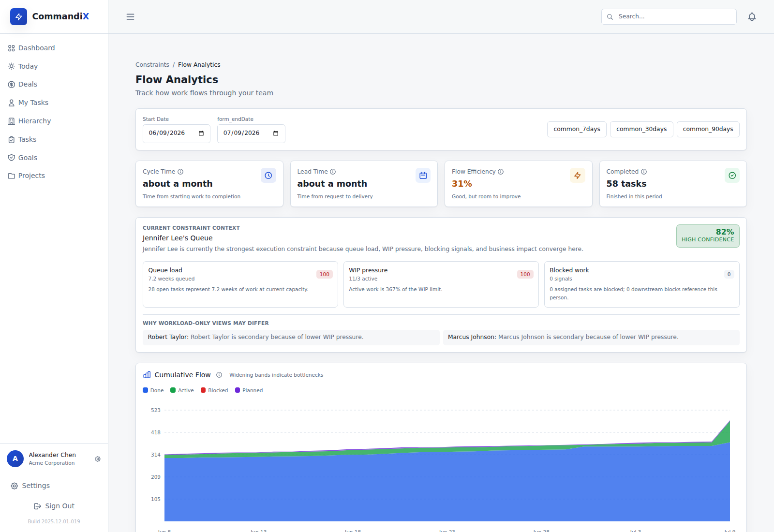This screenshot has width=774, height=532.
Task: Click the '11/3 active' text
Action: (x=363, y=279)
